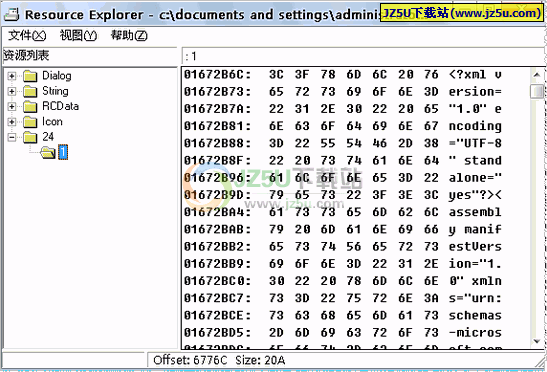This screenshot has height=372, width=547.
Task: Click the ASCII text '="UTF-8'
Action: (x=475, y=143)
